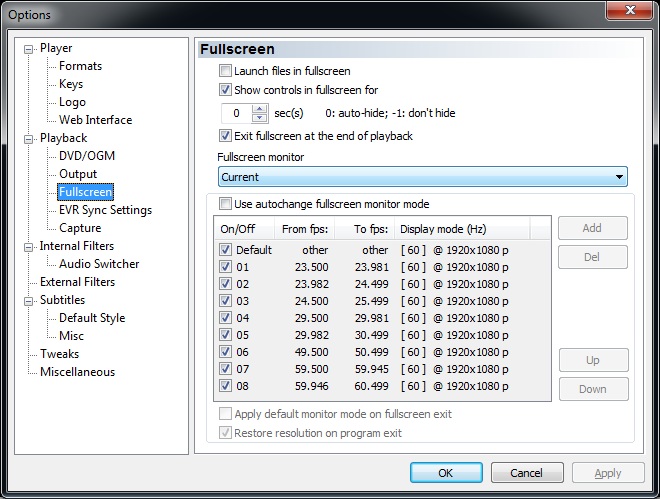Viewport: 660px width, 499px height.
Task: Go to Audio Switcher settings
Action: coord(99,264)
